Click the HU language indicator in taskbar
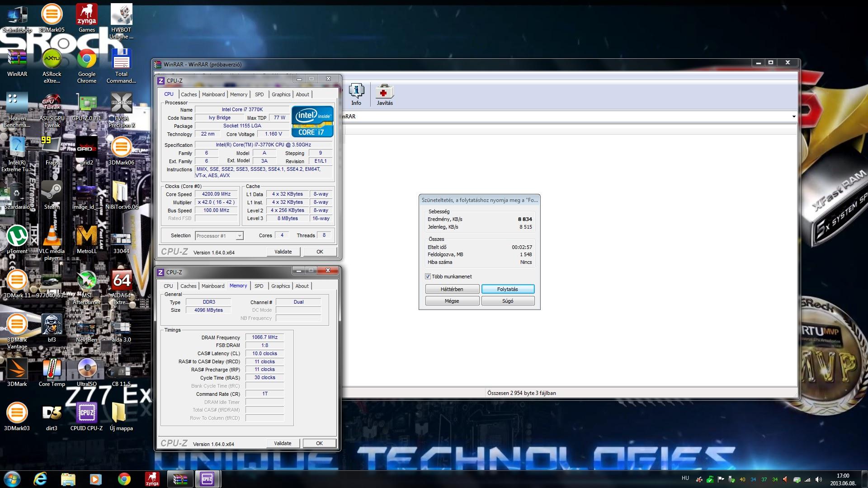868x488 pixels. (685, 478)
